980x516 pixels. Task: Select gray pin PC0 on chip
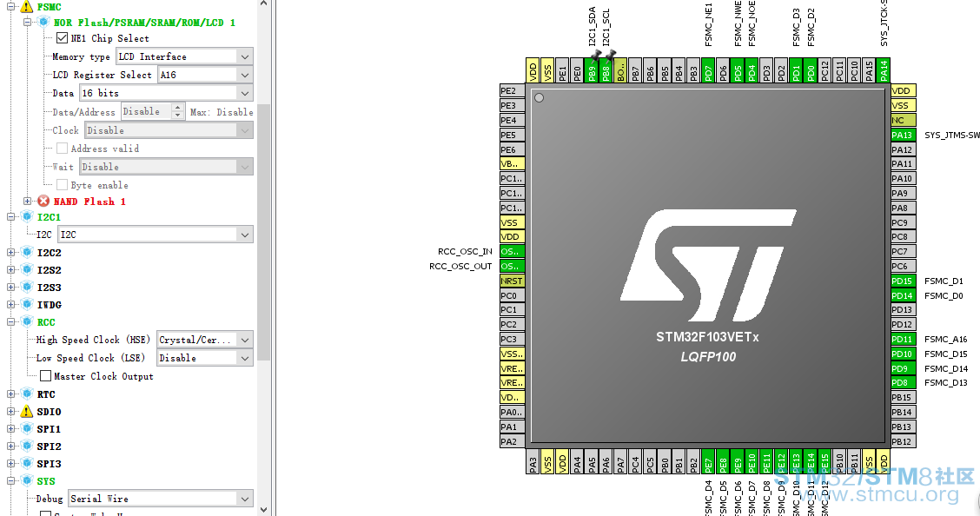[512, 295]
